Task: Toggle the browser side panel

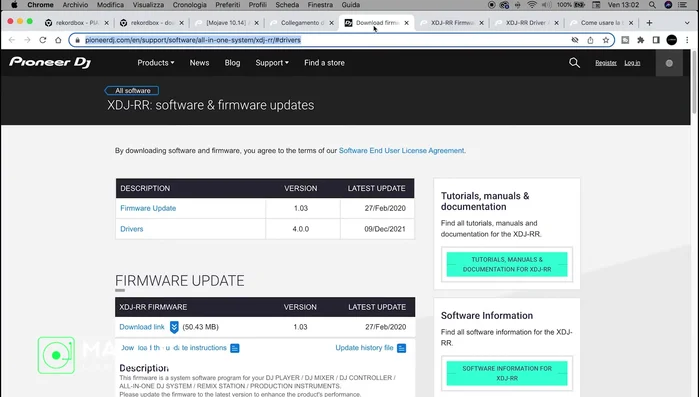Action: click(656, 40)
